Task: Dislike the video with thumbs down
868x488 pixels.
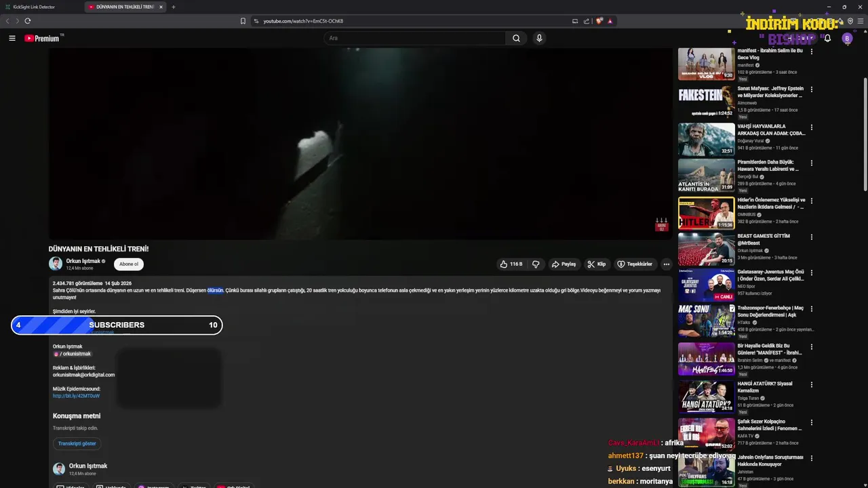Action: coord(536,264)
